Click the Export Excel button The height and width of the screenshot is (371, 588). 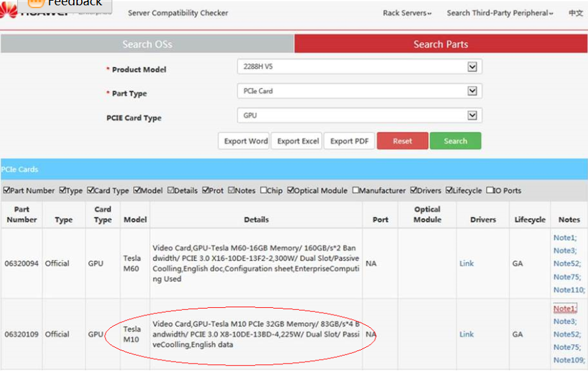click(x=298, y=141)
